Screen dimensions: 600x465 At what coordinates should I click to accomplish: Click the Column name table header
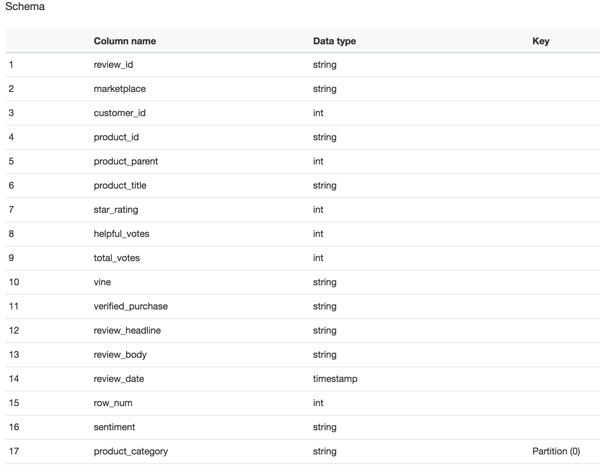(x=125, y=41)
